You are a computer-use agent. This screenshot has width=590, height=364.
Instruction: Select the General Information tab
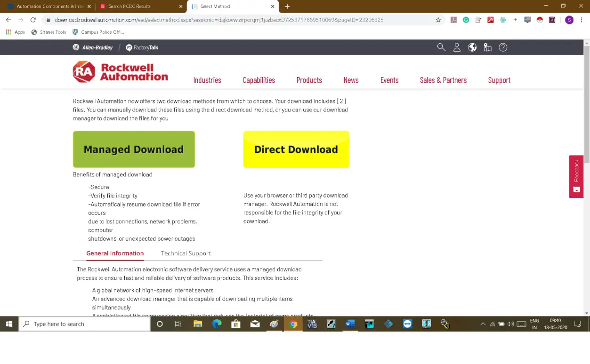[x=115, y=253]
